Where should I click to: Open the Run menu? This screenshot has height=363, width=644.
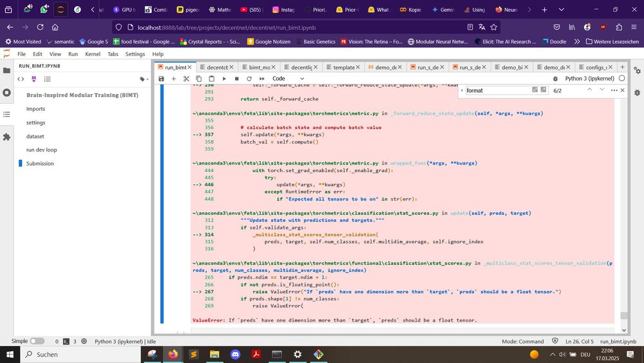click(x=73, y=54)
